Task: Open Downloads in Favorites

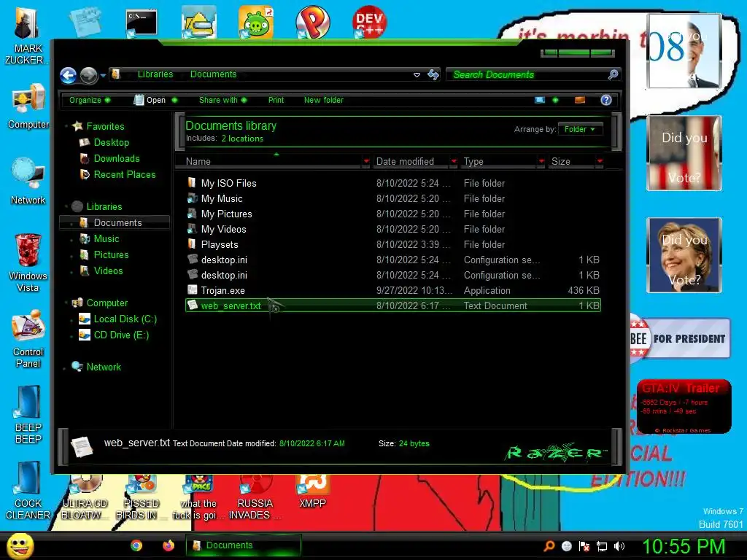Action: pyautogui.click(x=117, y=158)
